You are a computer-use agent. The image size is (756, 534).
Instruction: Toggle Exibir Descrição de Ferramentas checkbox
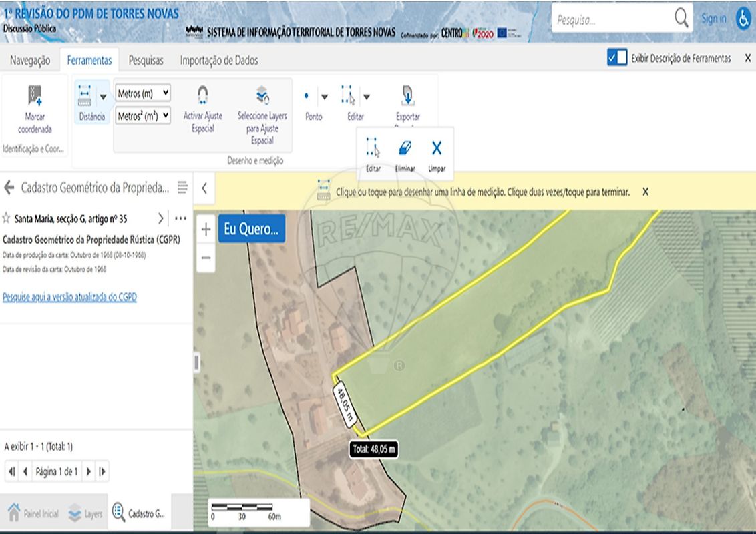click(616, 58)
